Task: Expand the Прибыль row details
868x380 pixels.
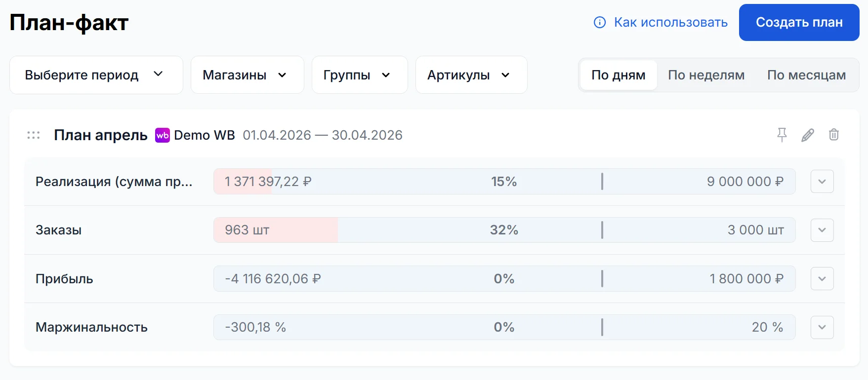Action: tap(822, 279)
